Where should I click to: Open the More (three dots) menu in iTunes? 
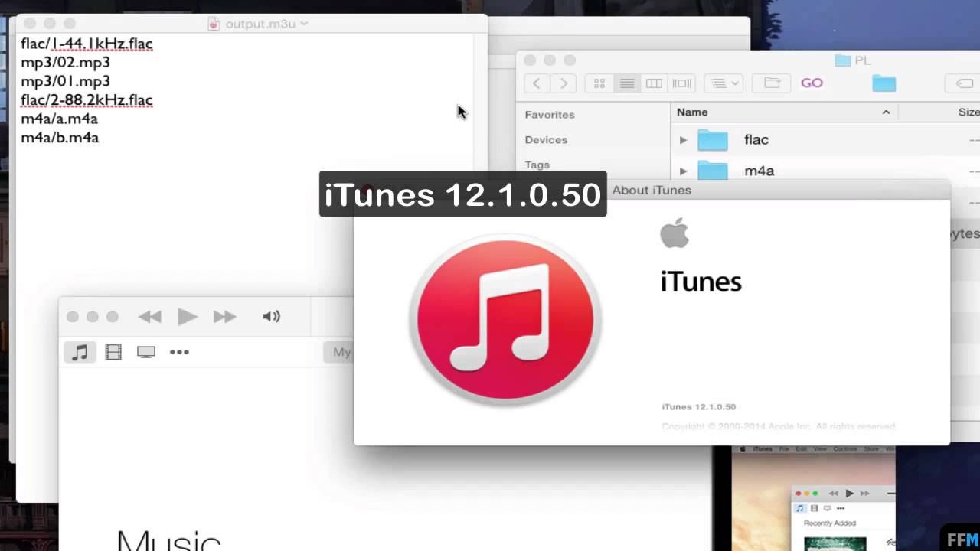179,352
